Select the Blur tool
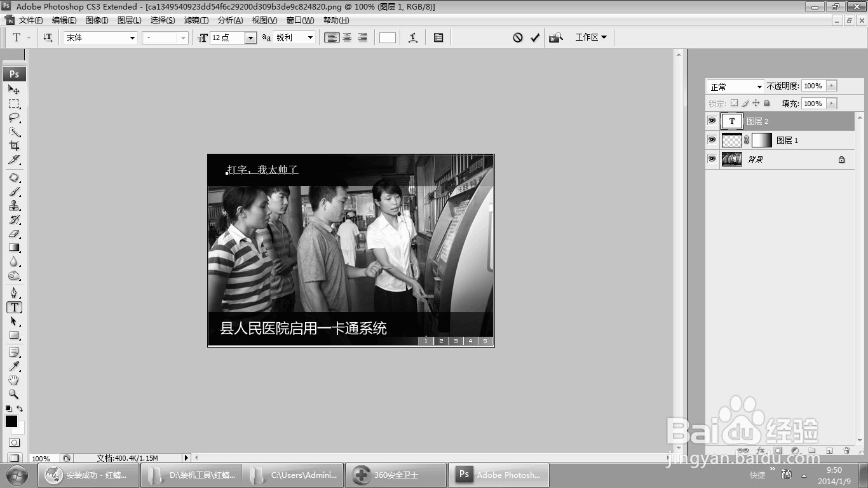This screenshot has width=868, height=488. [14, 262]
